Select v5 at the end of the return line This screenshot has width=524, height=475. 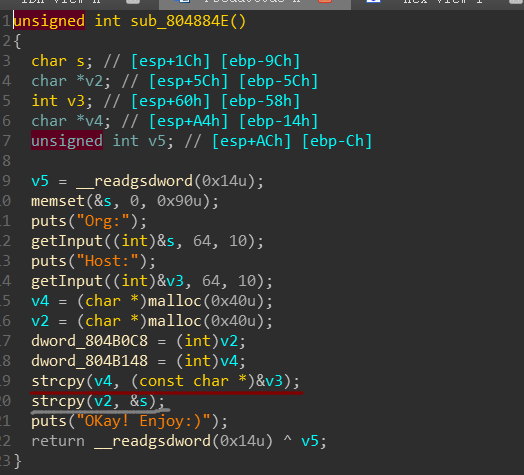tap(310, 442)
